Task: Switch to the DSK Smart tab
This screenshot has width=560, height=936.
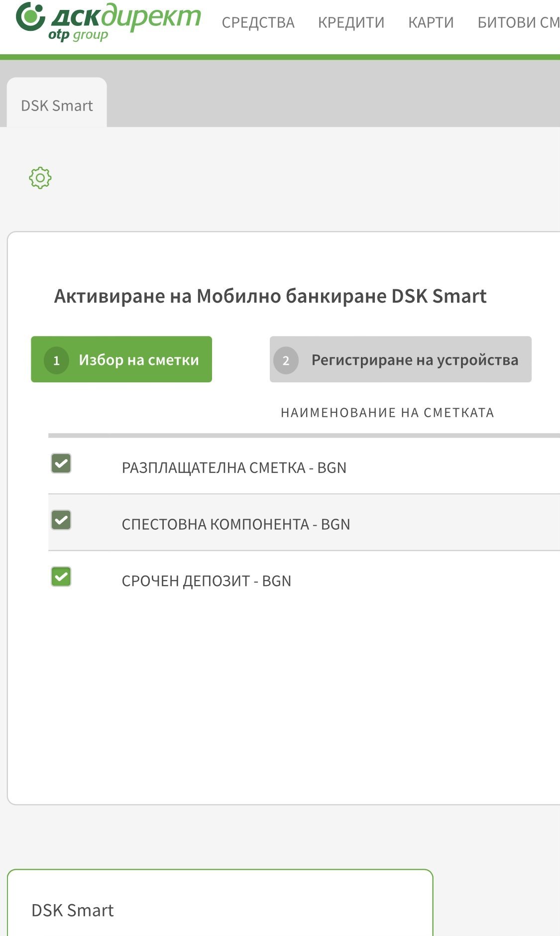Action: click(57, 106)
